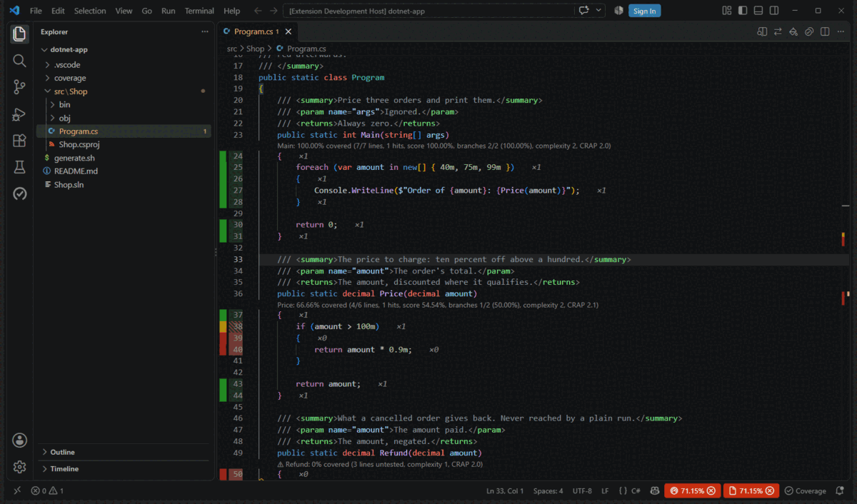Click the Main 100.00% covered CodeLens

point(443,146)
